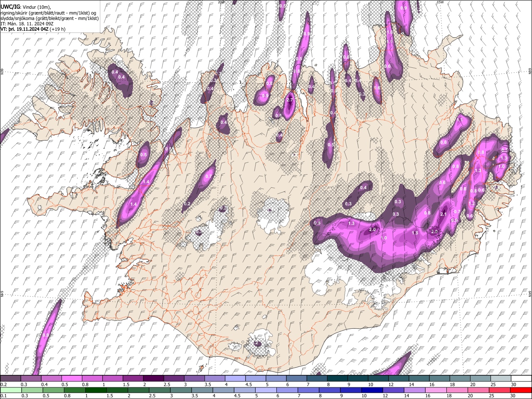Click the 0.2 label in the upper legend
Image resolution: width=532 pixels, height=399 pixels.
3,384
